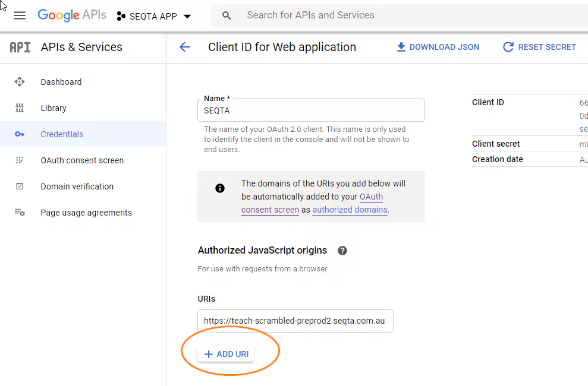This screenshot has width=588, height=386.
Task: Open the hamburger navigation menu
Action: coord(20,15)
